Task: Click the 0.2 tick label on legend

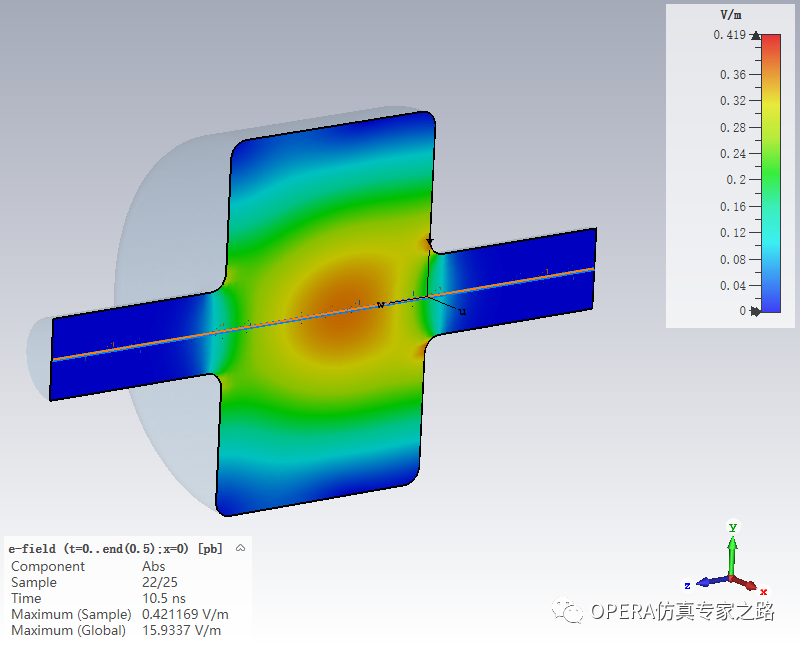Action: pyautogui.click(x=736, y=180)
